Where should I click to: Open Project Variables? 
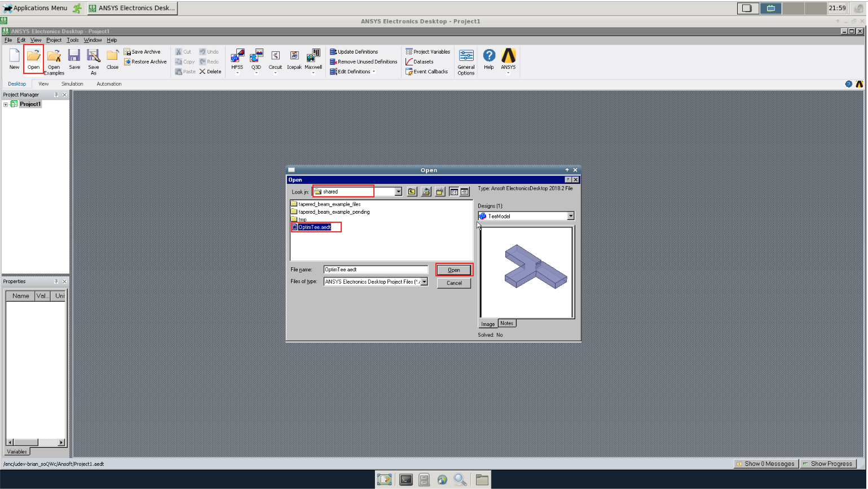pos(428,52)
